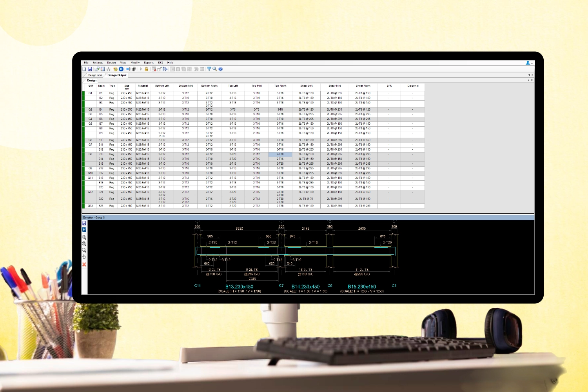Open the Reports menu
The image size is (588, 392).
[x=149, y=63]
